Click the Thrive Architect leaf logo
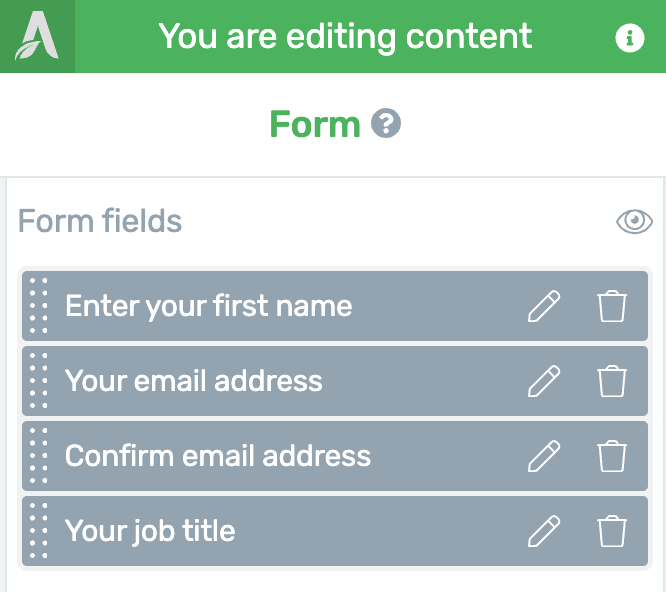This screenshot has height=592, width=666. click(37, 36)
